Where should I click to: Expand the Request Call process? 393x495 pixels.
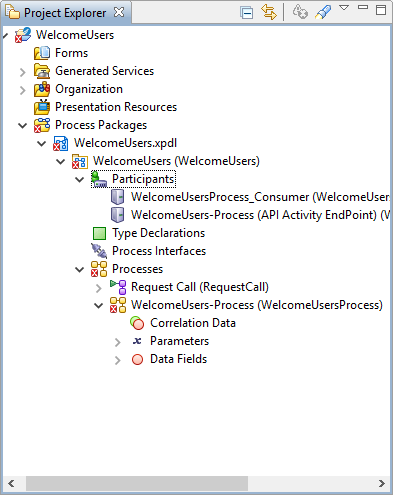[98, 288]
